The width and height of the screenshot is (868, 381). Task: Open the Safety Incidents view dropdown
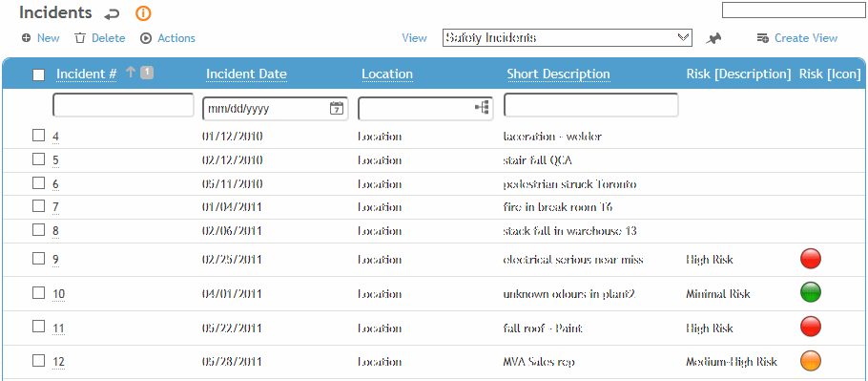pyautogui.click(x=568, y=37)
